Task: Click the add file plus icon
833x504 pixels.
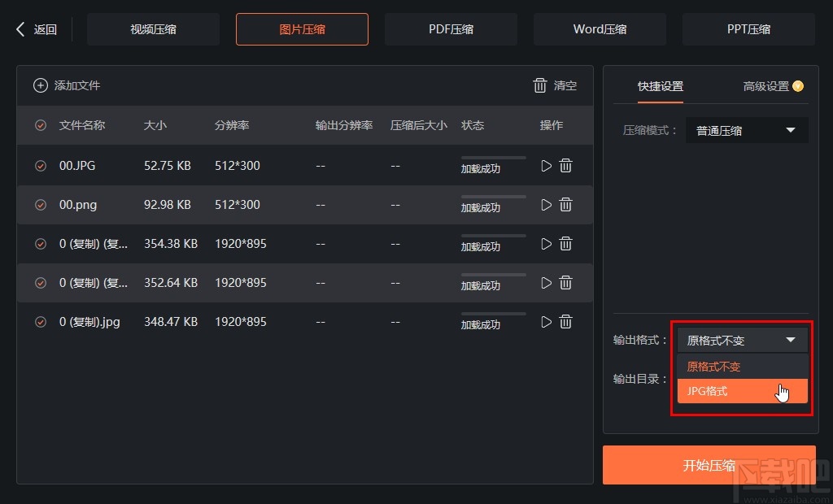Action: click(41, 85)
